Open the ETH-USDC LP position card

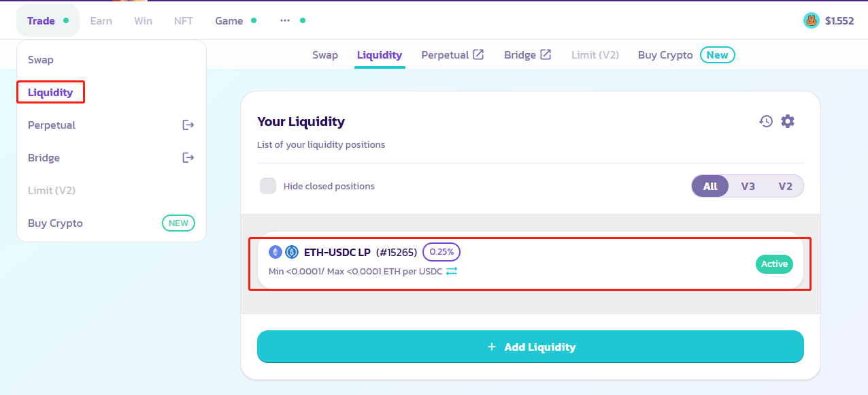(530, 262)
